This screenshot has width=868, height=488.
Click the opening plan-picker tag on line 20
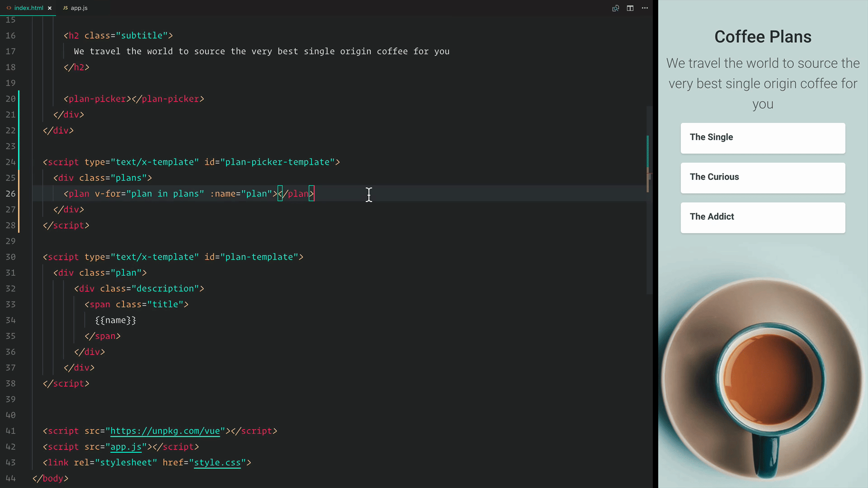(97, 99)
